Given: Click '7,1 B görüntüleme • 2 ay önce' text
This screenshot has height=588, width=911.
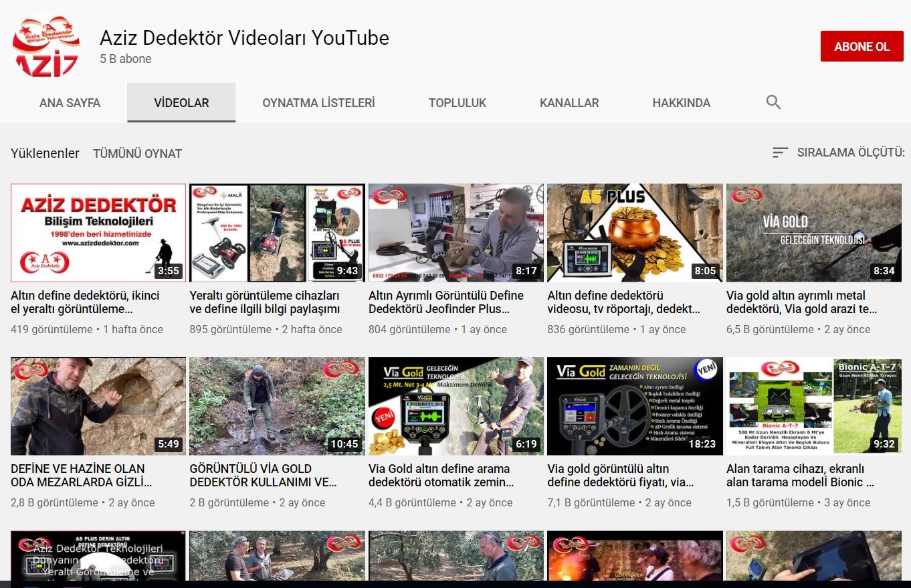Looking at the screenshot, I should (619, 503).
